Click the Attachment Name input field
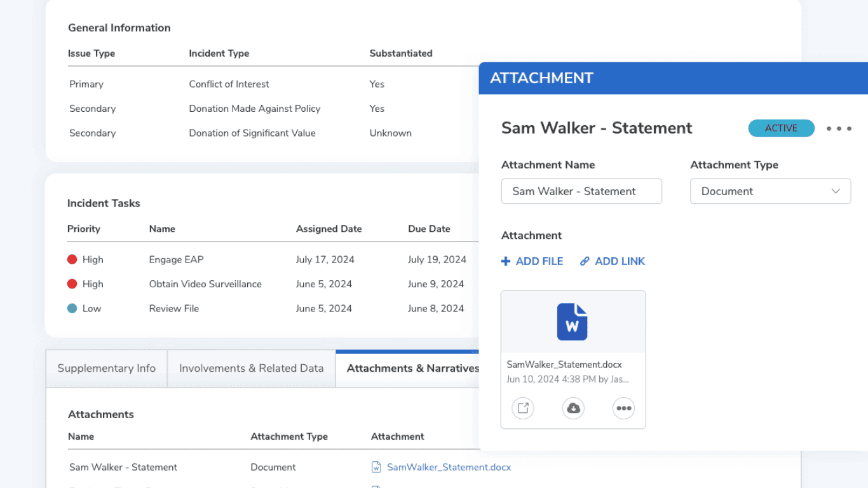 point(581,191)
